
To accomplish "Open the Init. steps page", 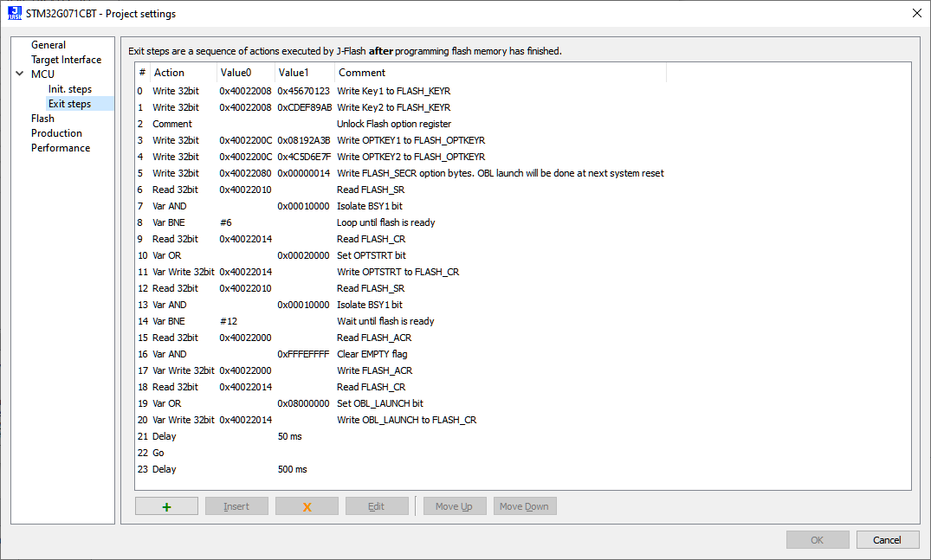I will 70,89.
